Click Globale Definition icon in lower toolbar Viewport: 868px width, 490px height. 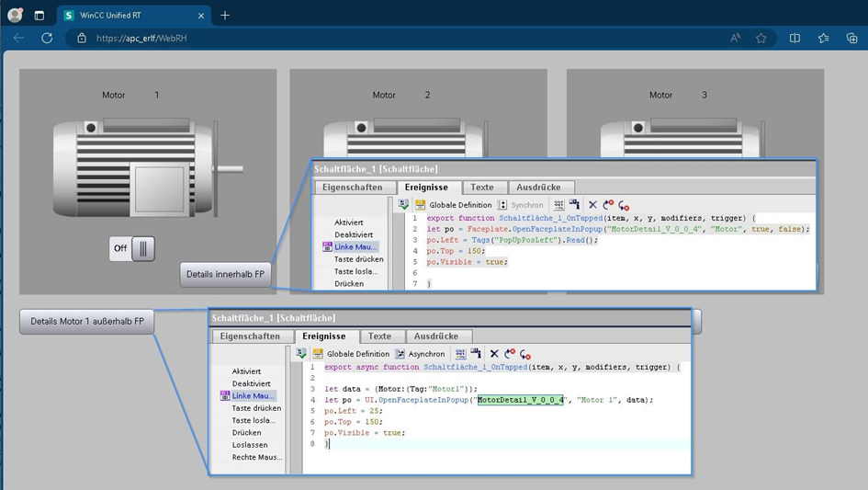318,354
